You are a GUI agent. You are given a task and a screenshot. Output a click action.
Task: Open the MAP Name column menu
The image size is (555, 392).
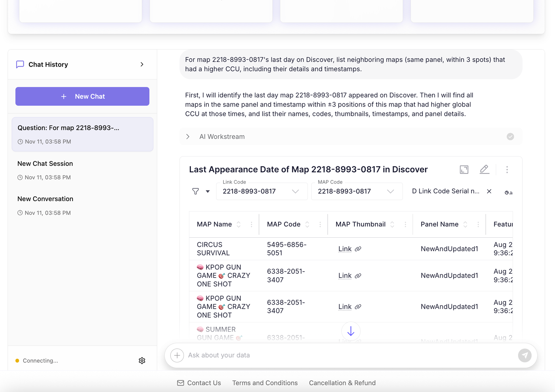pyautogui.click(x=252, y=224)
